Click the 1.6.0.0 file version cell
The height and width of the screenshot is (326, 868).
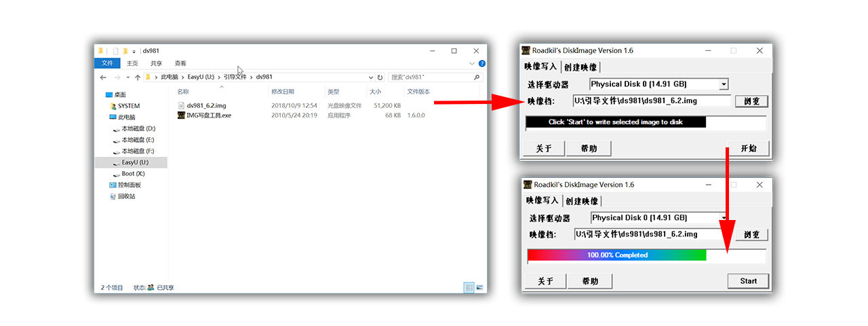416,115
